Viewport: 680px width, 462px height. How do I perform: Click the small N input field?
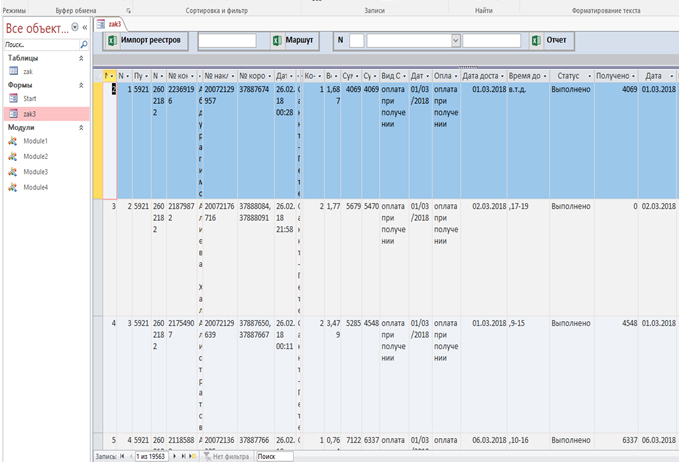[x=356, y=41]
